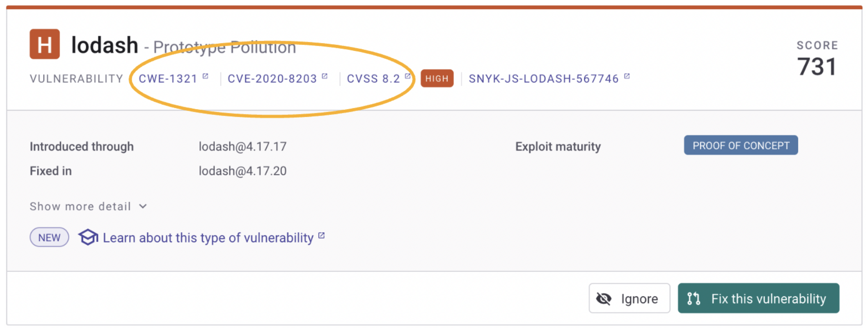Click Fix this vulnerability button
This screenshot has height=331, width=868.
[758, 299]
